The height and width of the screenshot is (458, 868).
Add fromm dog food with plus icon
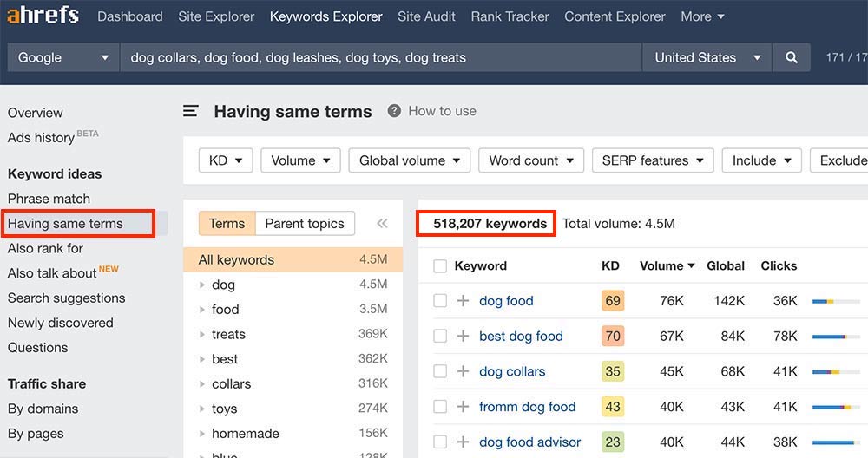click(463, 407)
